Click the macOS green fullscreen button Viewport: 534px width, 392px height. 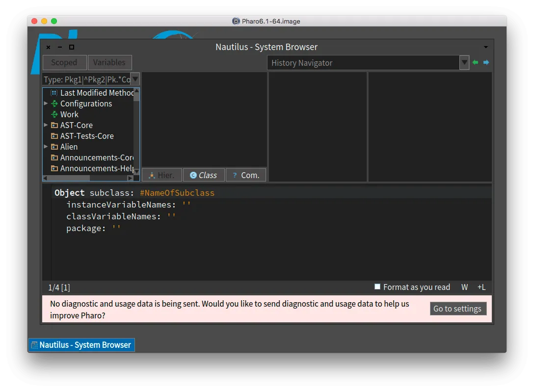[x=54, y=21]
